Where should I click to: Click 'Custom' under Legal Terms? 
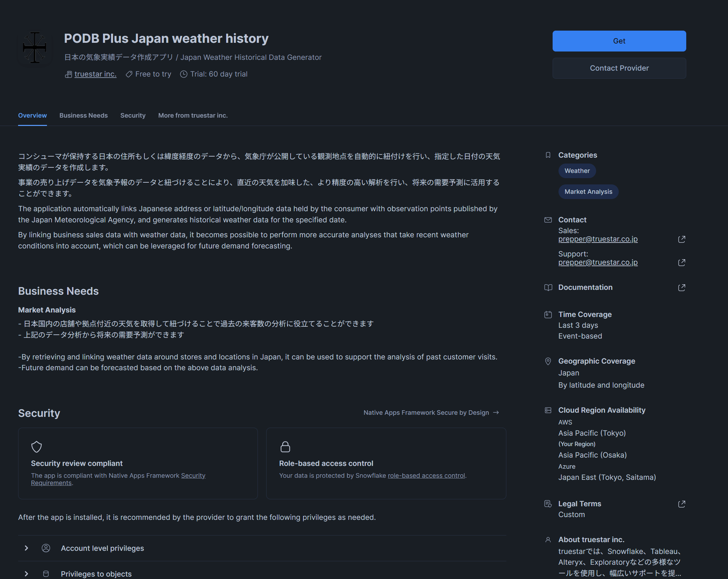572,515
